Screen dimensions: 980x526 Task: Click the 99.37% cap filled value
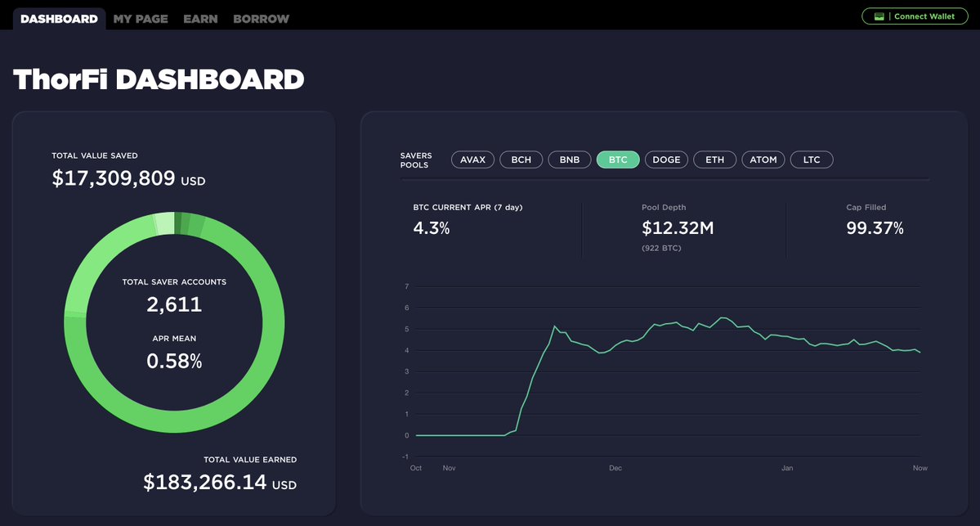tap(875, 228)
